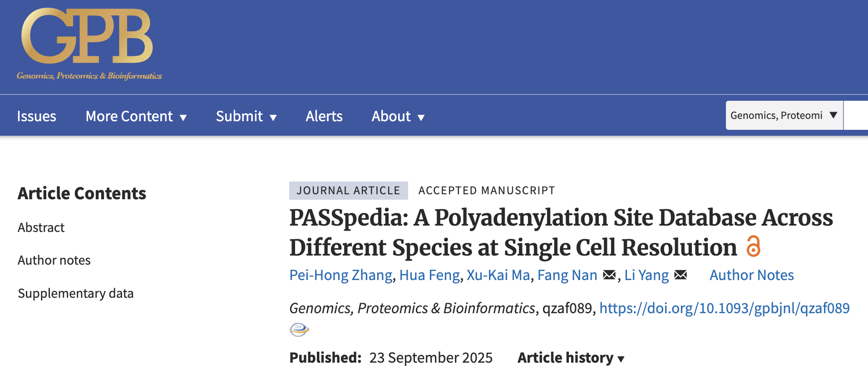Click the small badge icon below citation
The width and height of the screenshot is (868, 384).
299,330
